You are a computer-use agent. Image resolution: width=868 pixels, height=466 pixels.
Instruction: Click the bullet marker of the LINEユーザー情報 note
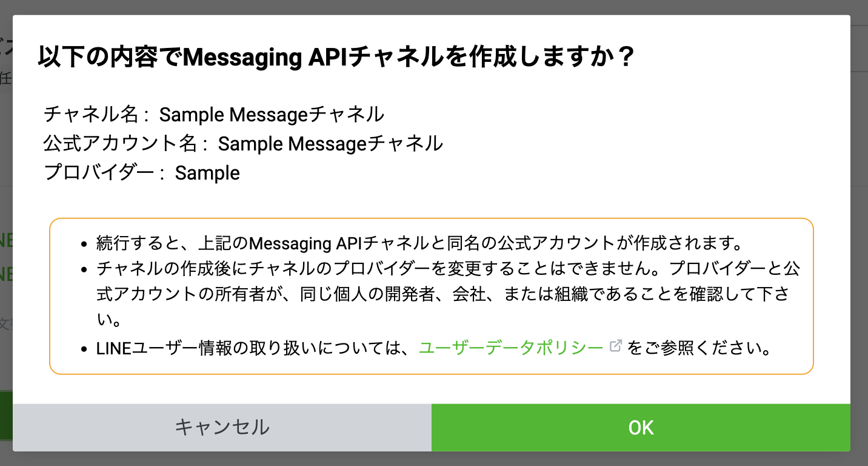coord(84,350)
